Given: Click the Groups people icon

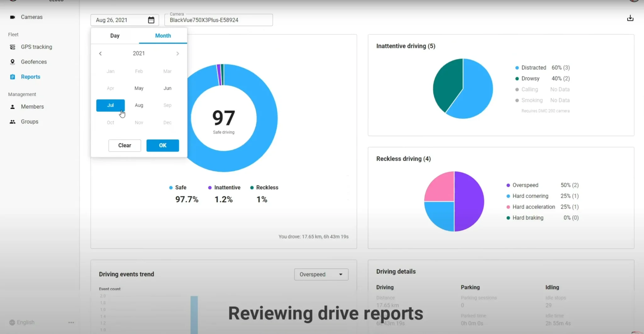Looking at the screenshot, I should 13,122.
